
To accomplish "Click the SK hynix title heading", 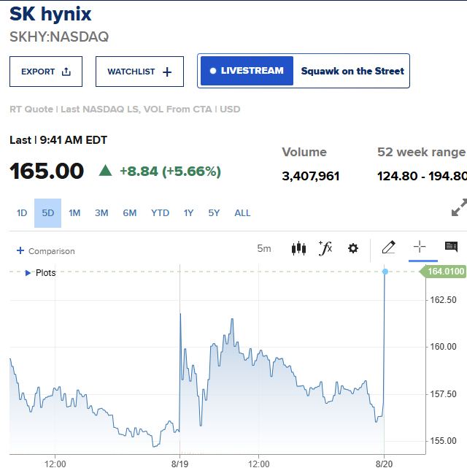I will (x=50, y=14).
